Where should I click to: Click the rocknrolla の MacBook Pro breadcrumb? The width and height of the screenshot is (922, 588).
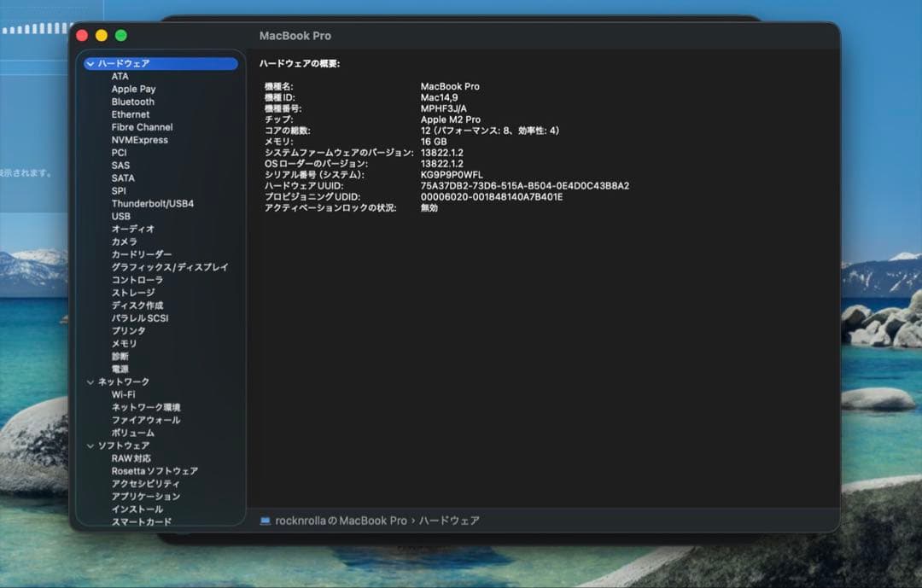coord(346,519)
